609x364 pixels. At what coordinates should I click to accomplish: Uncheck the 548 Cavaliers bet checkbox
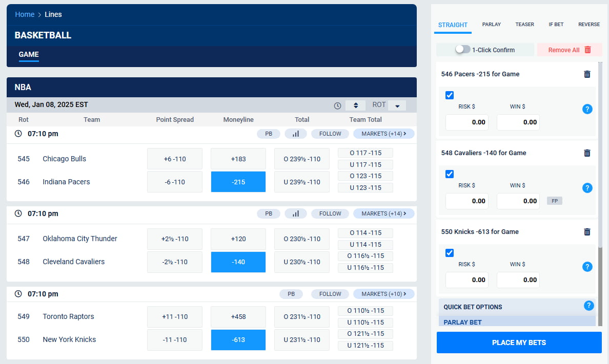tap(450, 174)
